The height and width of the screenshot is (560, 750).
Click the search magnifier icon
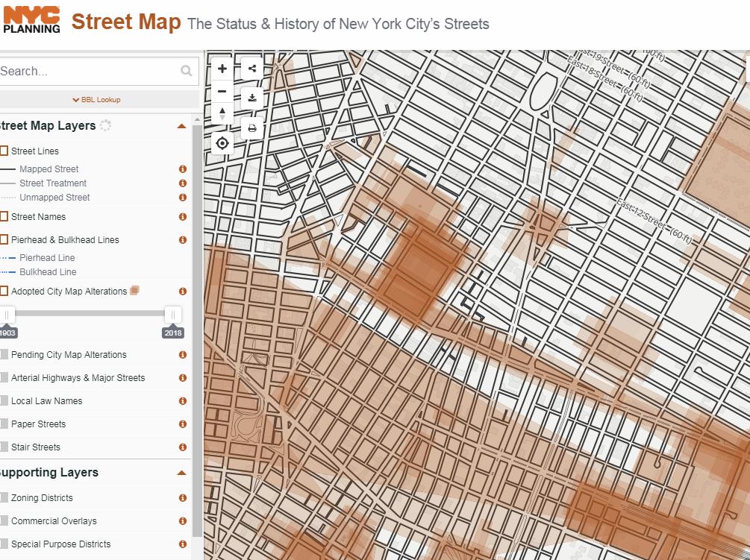point(184,70)
